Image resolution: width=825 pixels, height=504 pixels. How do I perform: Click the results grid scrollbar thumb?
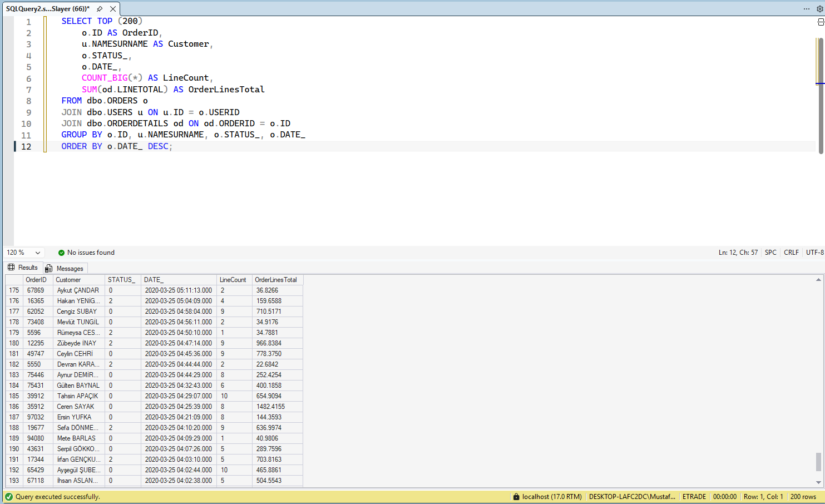pos(818,462)
